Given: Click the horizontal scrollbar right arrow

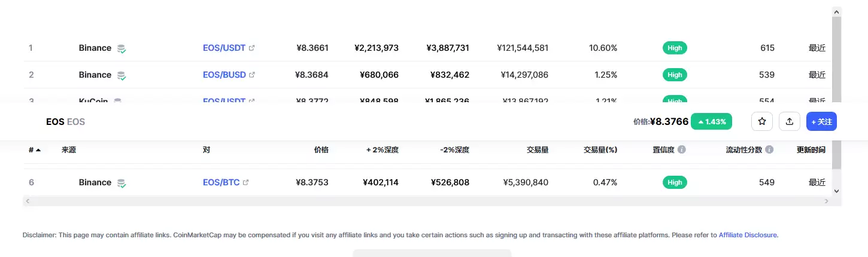Looking at the screenshot, I should [827, 201].
